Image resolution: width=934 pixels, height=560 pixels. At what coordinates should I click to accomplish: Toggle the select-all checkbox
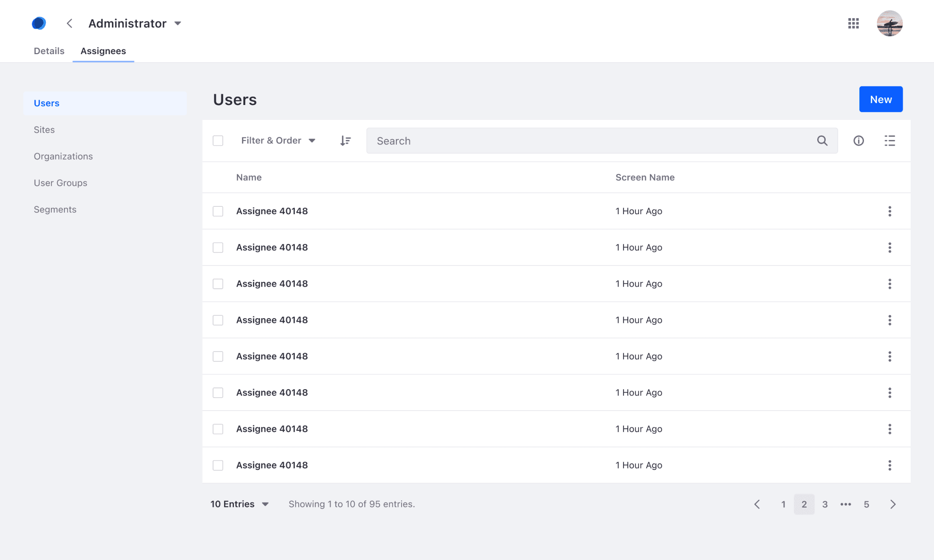[x=218, y=140]
